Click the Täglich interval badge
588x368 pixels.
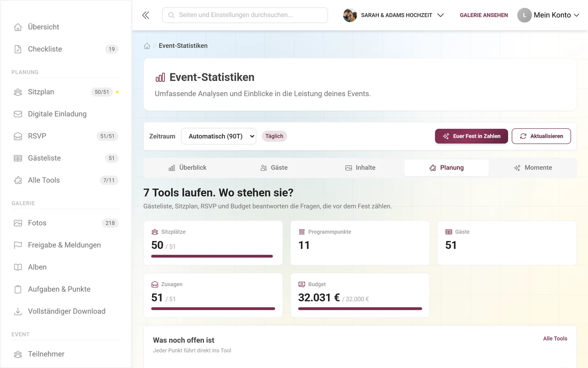[x=274, y=136]
